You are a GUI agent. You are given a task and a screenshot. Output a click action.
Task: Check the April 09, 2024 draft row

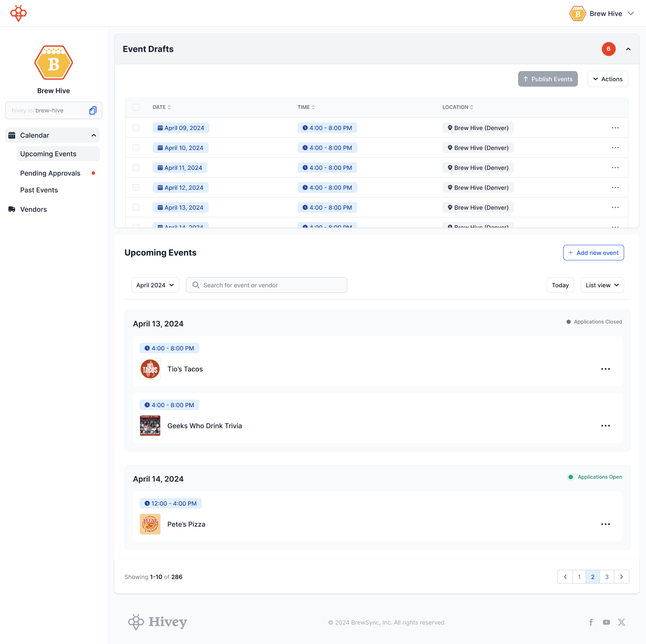pos(136,127)
